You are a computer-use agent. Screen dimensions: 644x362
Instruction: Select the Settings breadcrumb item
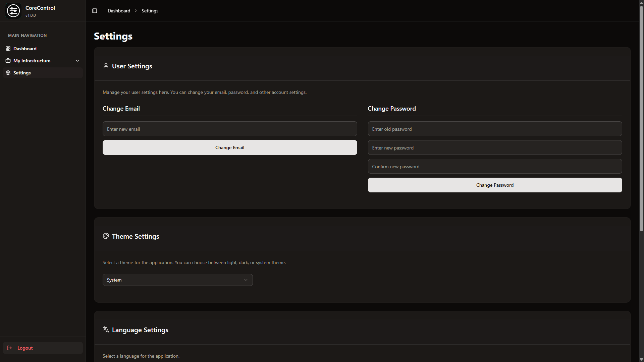coord(150,10)
